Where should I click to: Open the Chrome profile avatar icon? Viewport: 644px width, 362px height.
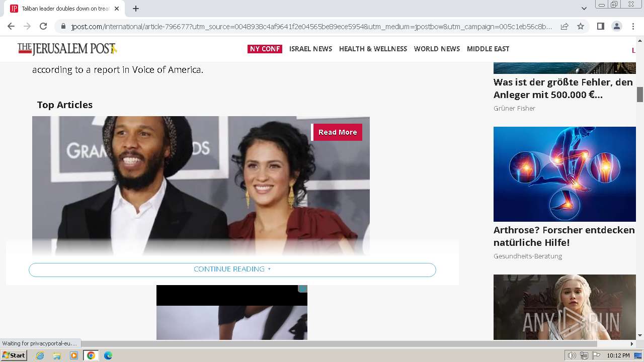[x=617, y=26]
